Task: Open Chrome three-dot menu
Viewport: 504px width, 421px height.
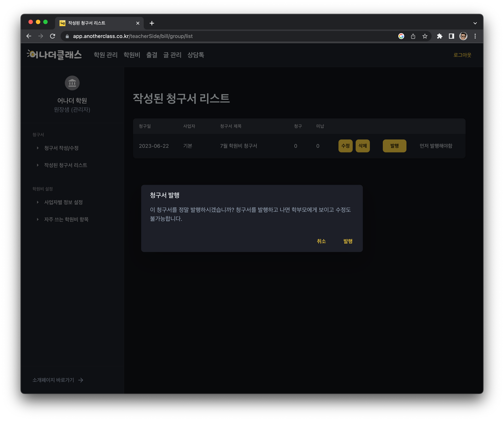Action: tap(475, 36)
